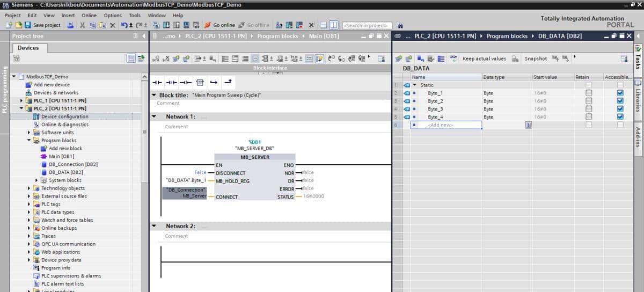644x292 pixels.
Task: Click the Search in project field
Action: coord(367,25)
